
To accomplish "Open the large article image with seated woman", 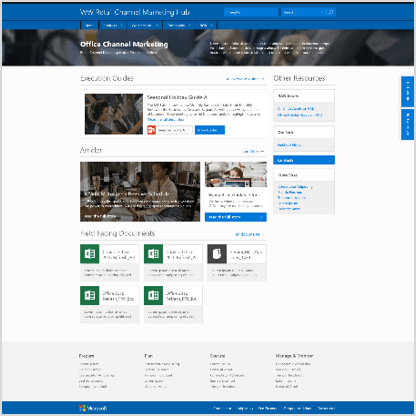I will point(140,192).
